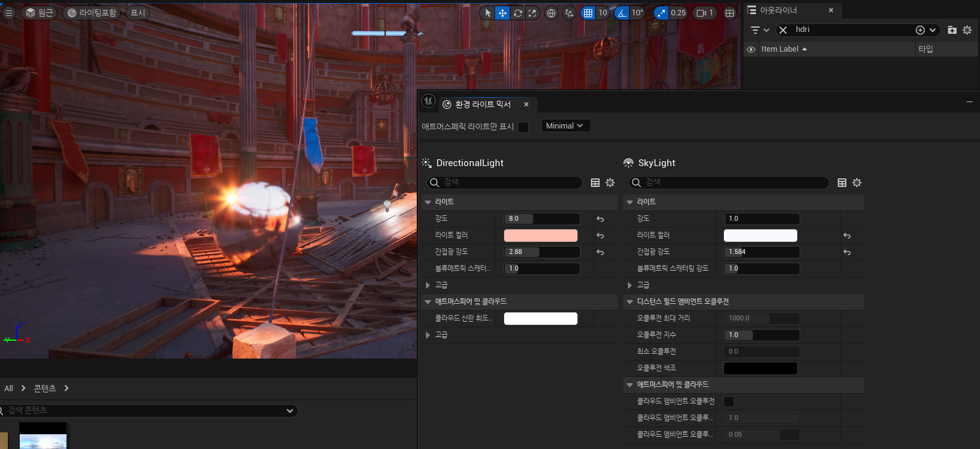Viewport: 980px width, 449px height.
Task: Create new folder in Outliner
Action: 952,30
